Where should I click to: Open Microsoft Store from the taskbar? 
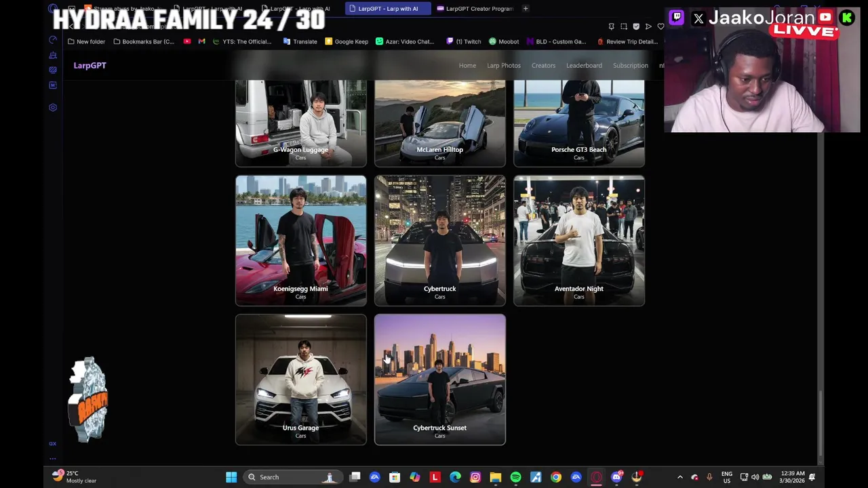pyautogui.click(x=395, y=477)
